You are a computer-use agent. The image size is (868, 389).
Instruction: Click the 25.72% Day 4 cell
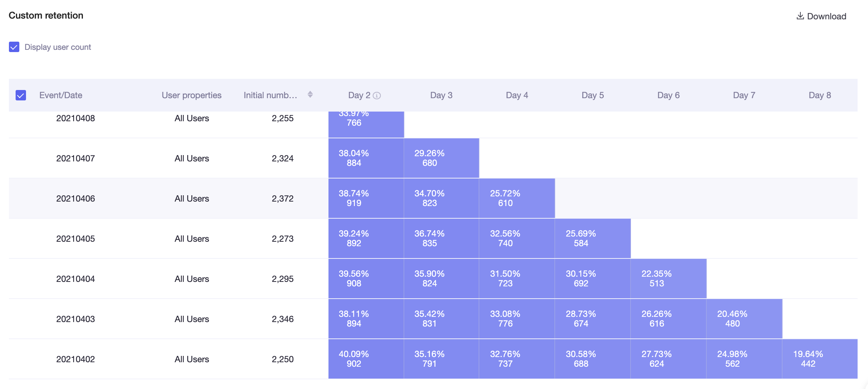point(517,198)
